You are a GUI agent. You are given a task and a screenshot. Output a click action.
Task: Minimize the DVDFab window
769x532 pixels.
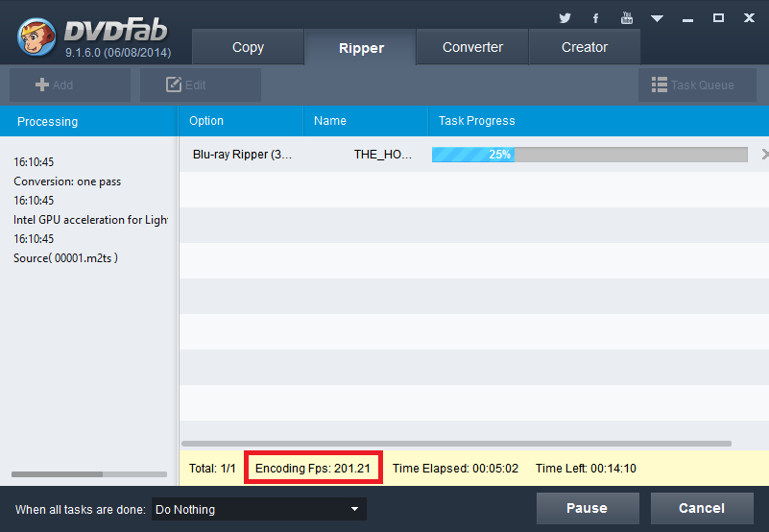tap(687, 19)
